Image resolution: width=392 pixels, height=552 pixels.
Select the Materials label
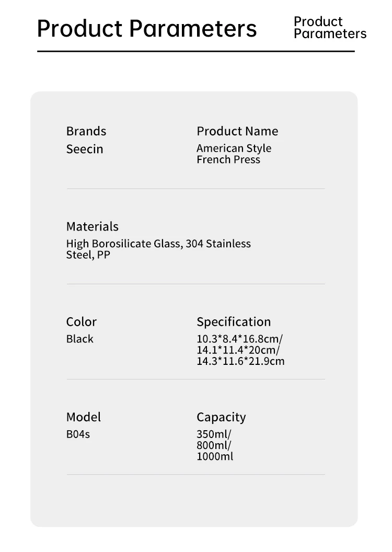coord(93,226)
